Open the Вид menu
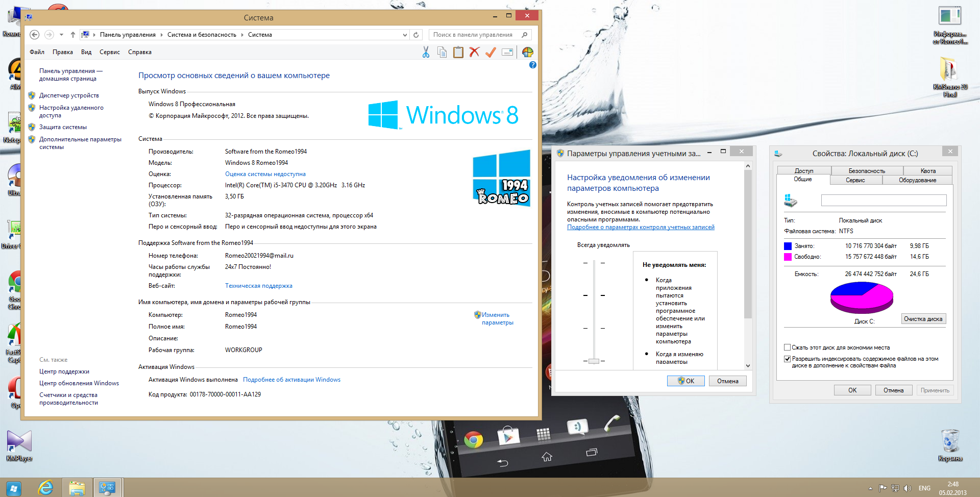Screen dimensions: 980x497 86,52
